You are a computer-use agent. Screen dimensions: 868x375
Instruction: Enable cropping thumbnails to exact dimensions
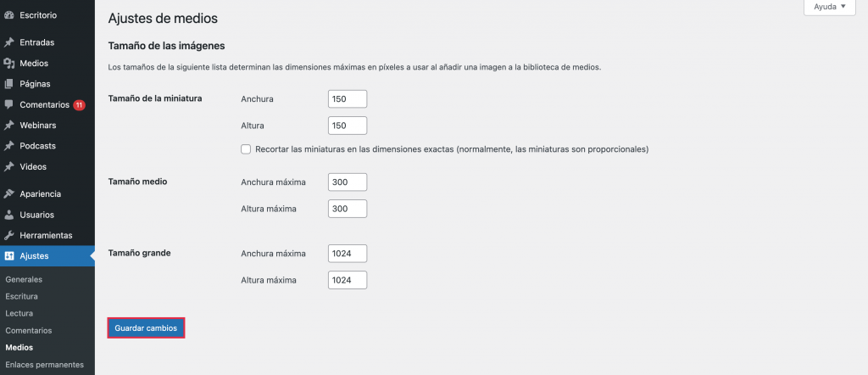pos(246,149)
